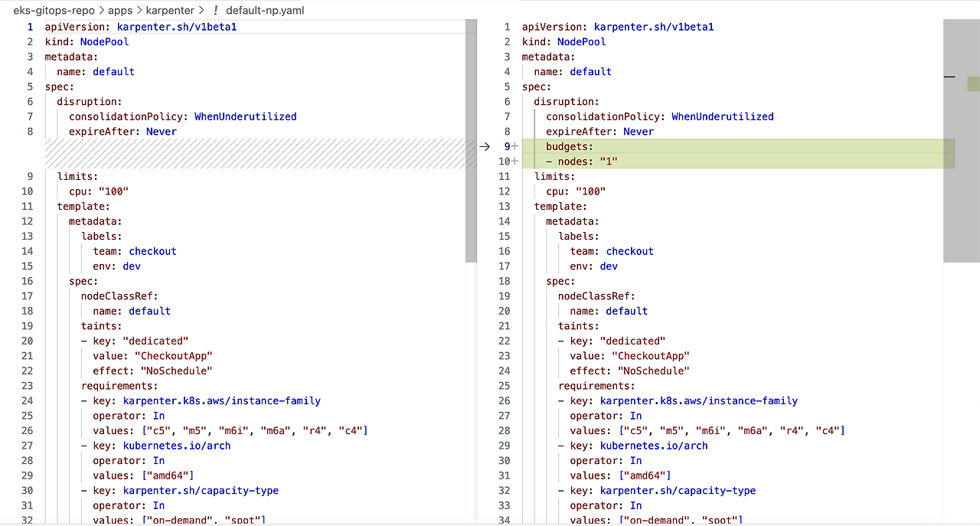
Task: Click '"CheckoutApp"' value in right pane
Action: [x=651, y=356]
